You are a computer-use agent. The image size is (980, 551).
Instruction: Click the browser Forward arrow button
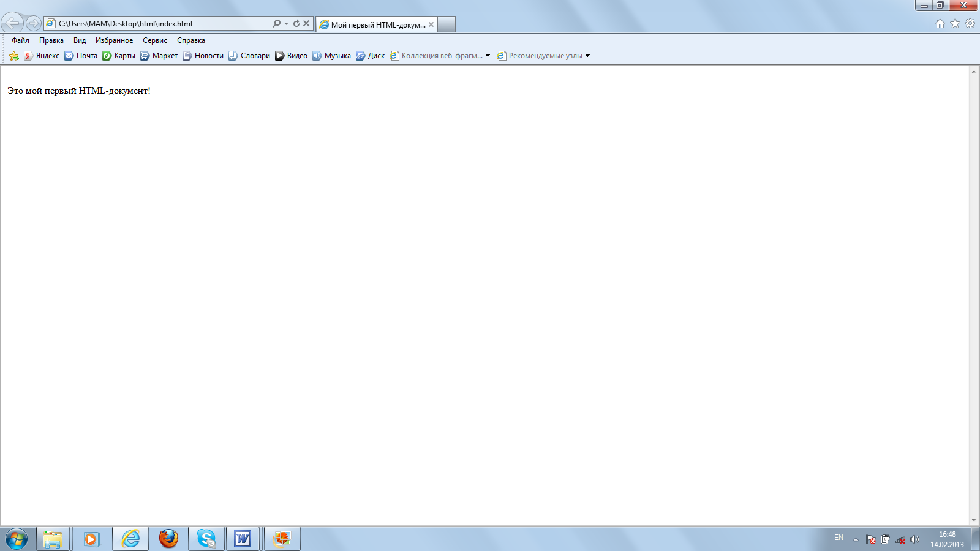point(33,23)
